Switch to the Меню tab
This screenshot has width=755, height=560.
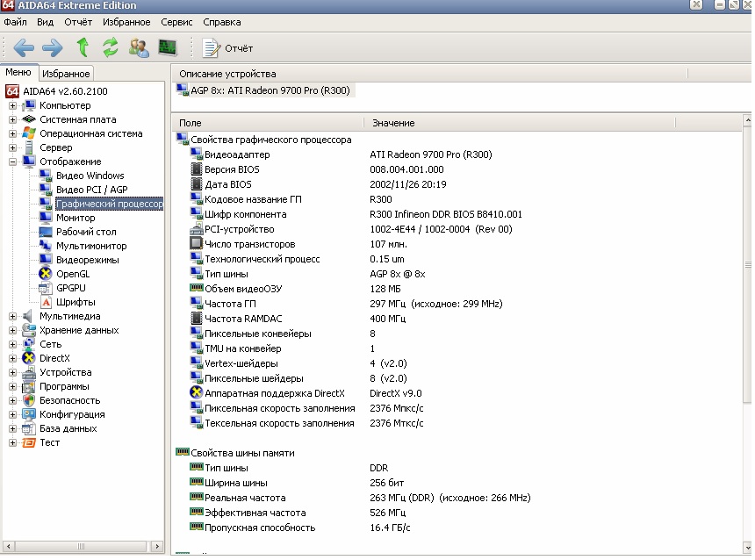coord(18,72)
